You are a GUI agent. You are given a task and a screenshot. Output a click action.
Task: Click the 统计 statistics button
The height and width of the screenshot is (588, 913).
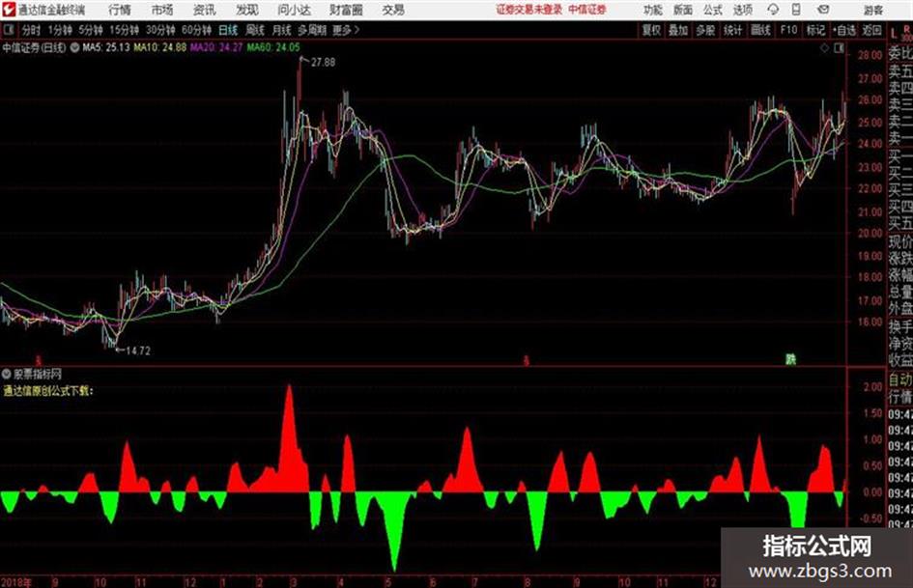pos(733,30)
